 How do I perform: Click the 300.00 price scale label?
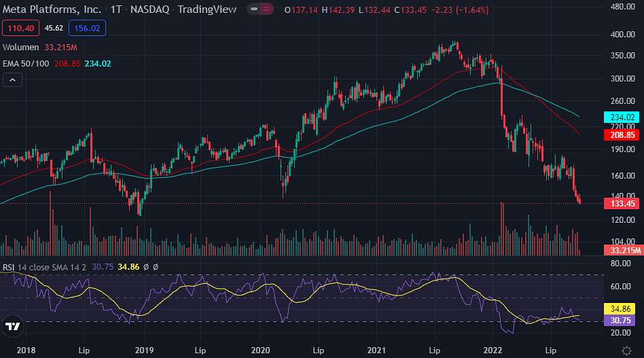coord(623,78)
